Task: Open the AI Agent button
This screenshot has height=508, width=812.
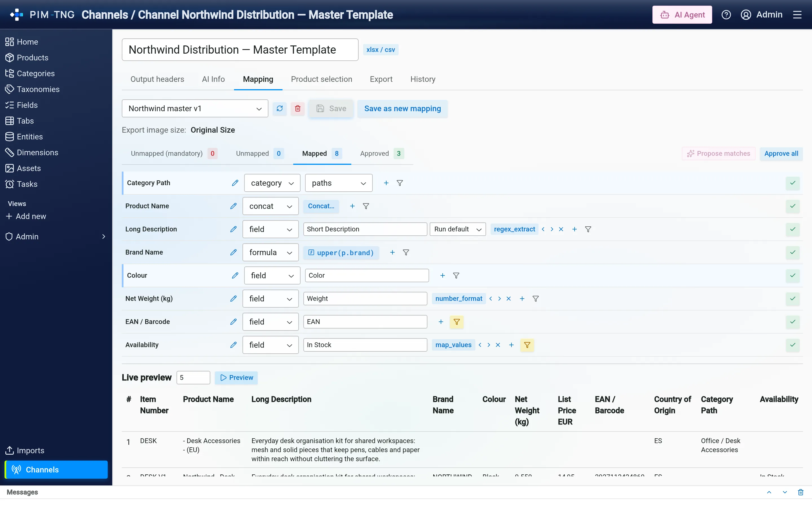Action: pos(682,15)
